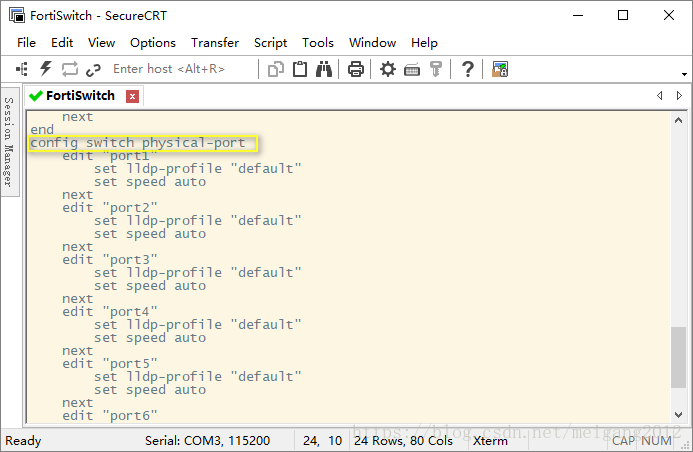Screen dimensions: 693x452
Task: Click the green connected checkmark on FortiSwitch tab
Action: click(x=35, y=95)
